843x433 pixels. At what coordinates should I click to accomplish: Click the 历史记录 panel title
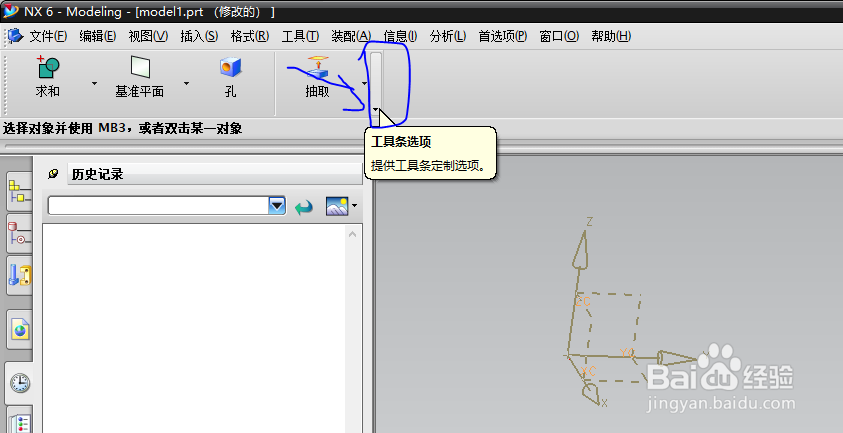[x=97, y=174]
